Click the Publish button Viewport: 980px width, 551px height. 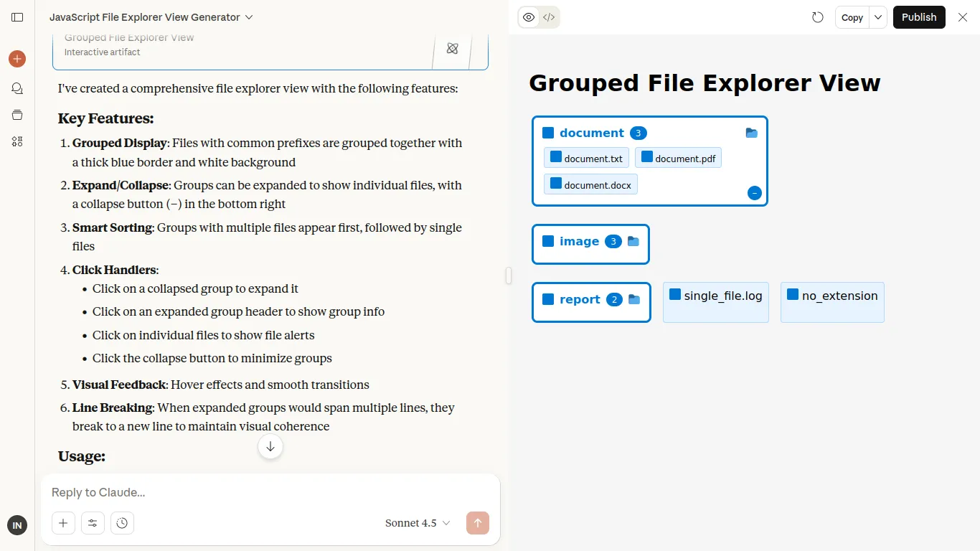tap(919, 17)
